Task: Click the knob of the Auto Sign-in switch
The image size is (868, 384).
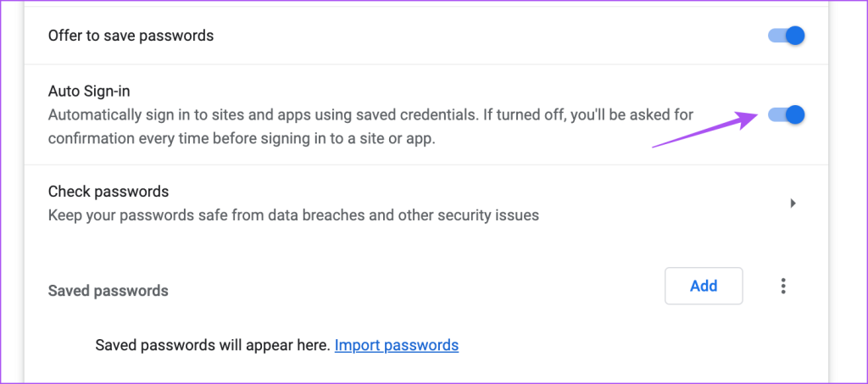Action: click(794, 115)
